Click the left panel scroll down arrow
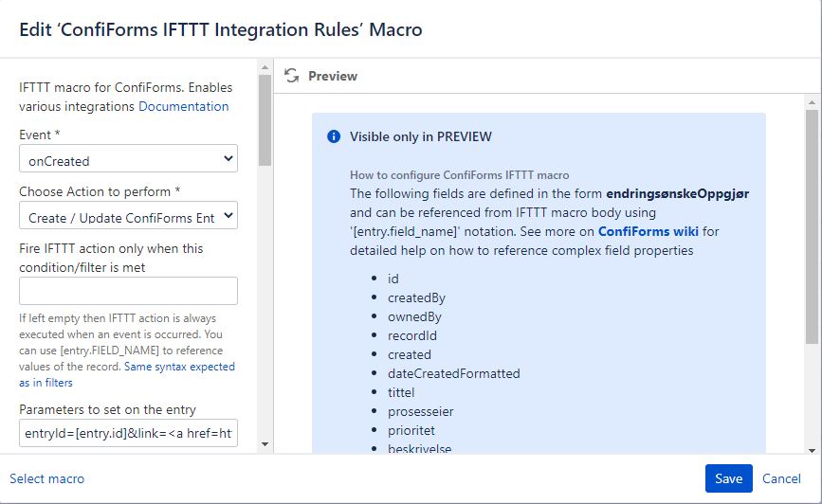The image size is (822, 504). pos(265,444)
